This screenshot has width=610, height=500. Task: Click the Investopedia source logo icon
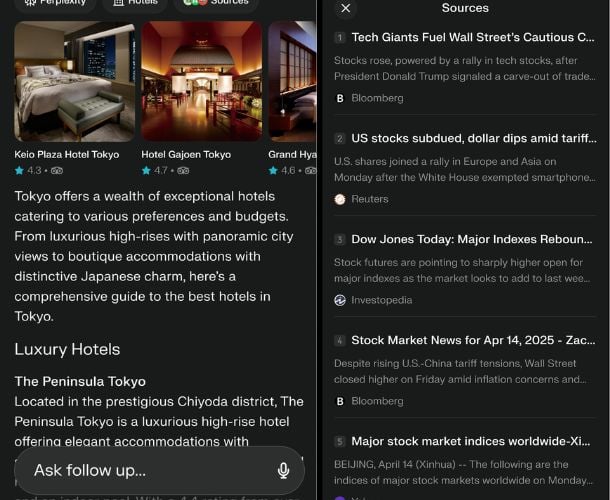point(340,300)
